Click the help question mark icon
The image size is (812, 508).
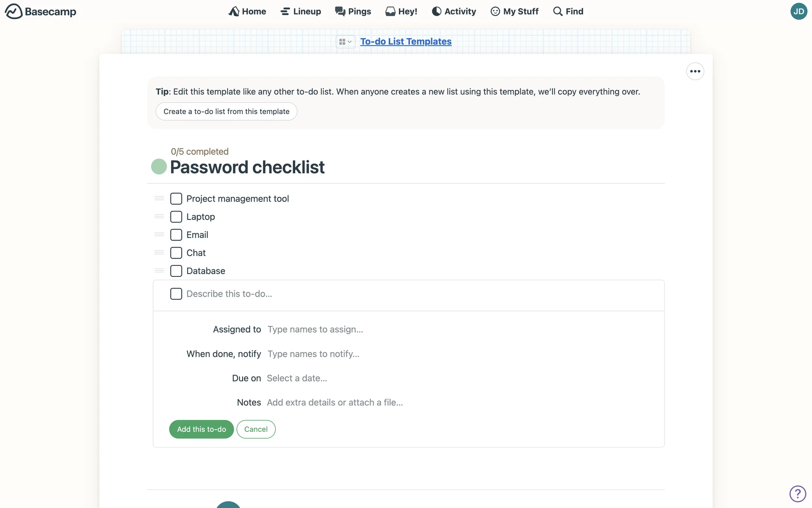click(x=798, y=494)
